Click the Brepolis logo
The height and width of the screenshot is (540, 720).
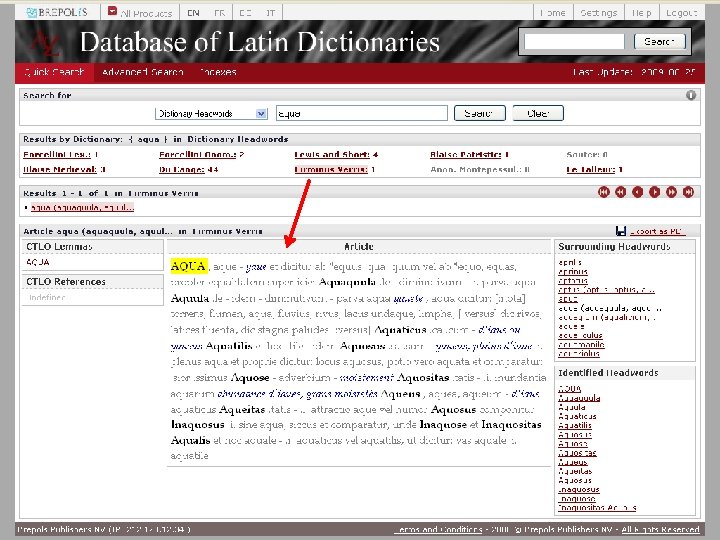click(x=57, y=12)
